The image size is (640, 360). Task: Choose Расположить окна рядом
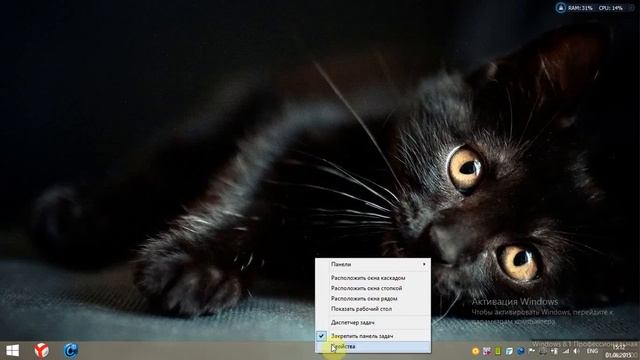[373, 299]
